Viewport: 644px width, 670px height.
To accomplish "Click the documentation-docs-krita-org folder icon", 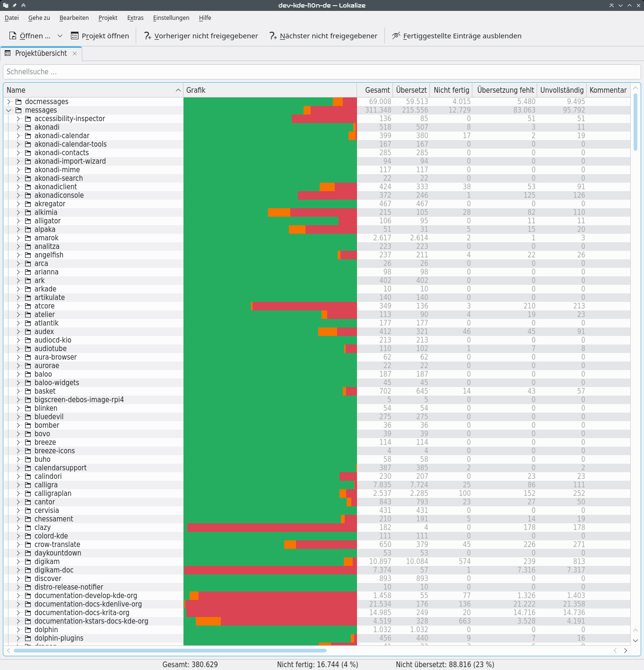I will click(x=28, y=613).
